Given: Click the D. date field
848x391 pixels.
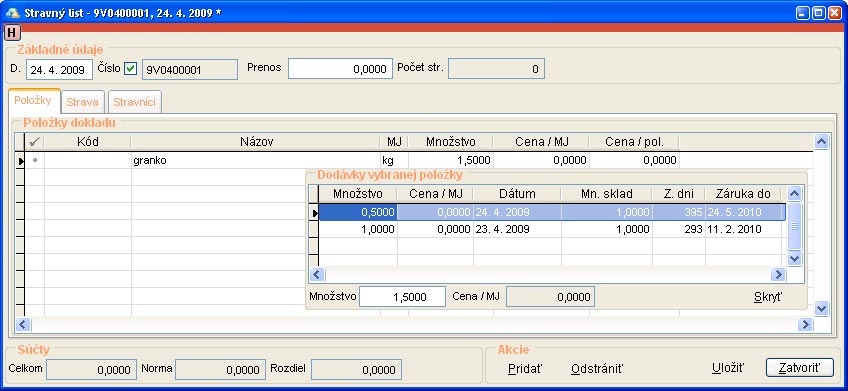Looking at the screenshot, I should click(59, 70).
